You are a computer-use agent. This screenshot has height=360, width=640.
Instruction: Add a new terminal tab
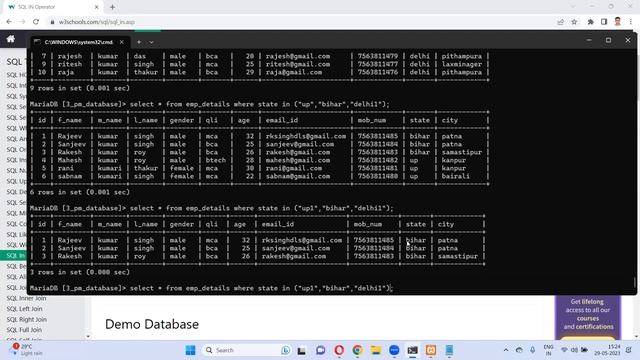[x=139, y=42]
